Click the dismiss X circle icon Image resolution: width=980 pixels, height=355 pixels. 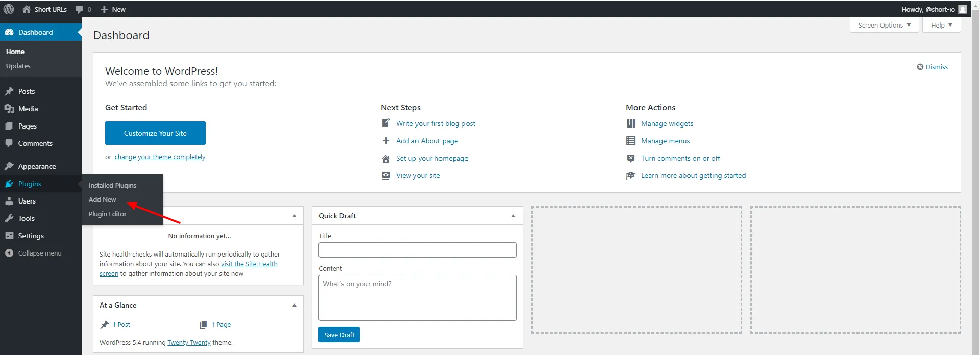920,67
